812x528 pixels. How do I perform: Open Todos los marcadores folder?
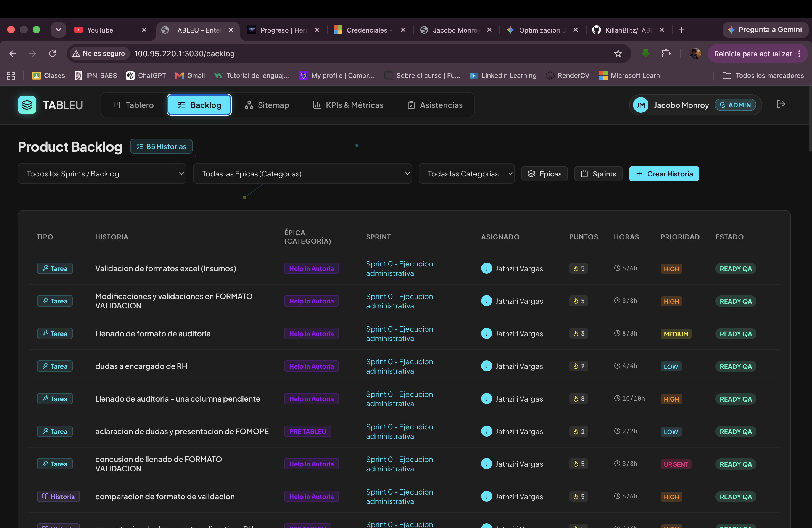pyautogui.click(x=763, y=75)
